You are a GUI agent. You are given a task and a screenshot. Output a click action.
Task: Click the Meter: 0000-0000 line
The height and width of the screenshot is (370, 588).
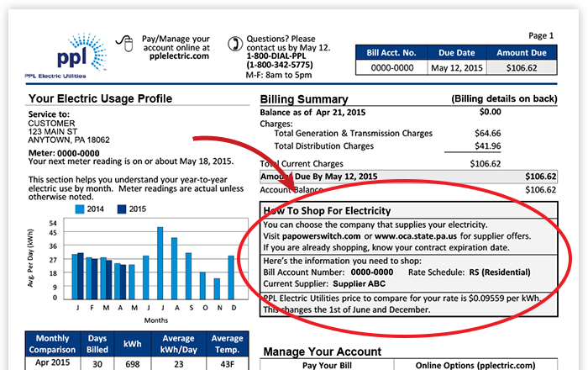(x=64, y=153)
